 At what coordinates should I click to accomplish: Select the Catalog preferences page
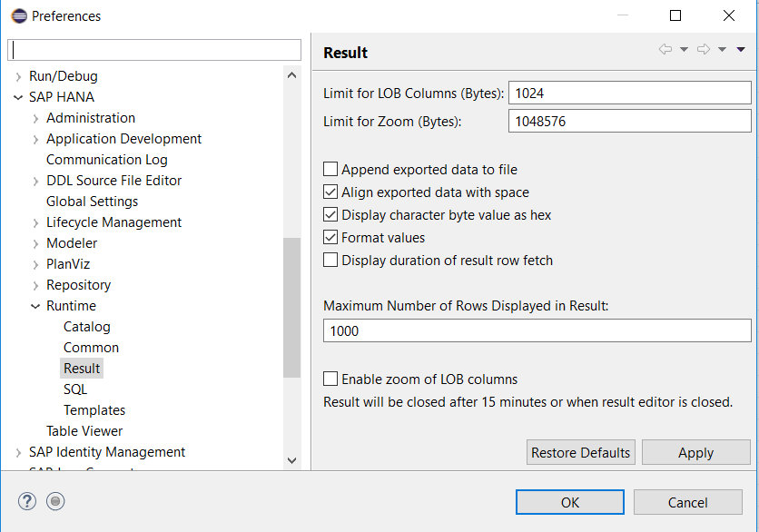pos(86,326)
